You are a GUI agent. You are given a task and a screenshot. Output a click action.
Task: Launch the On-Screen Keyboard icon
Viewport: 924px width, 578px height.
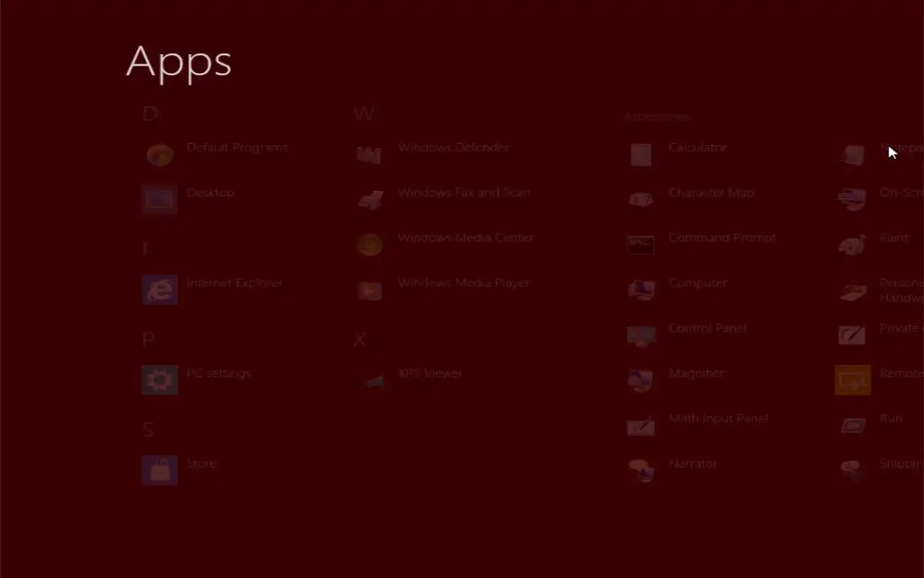click(x=853, y=199)
